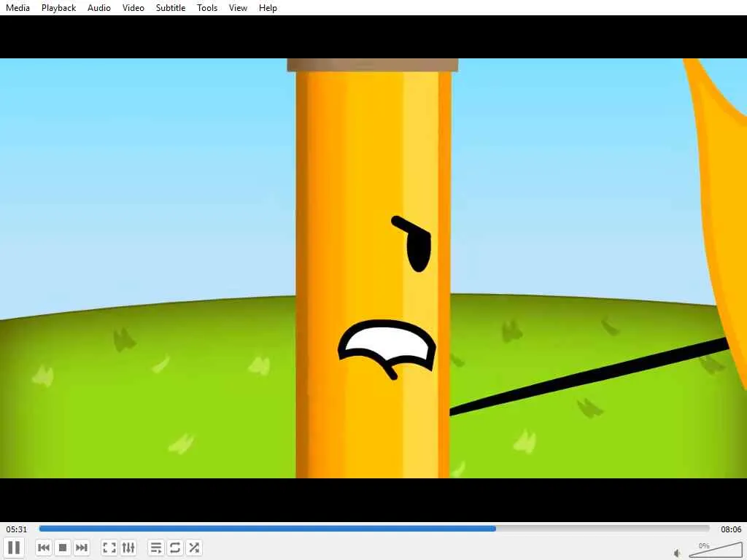
Task: Seek in the video progress bar
Action: point(374,529)
